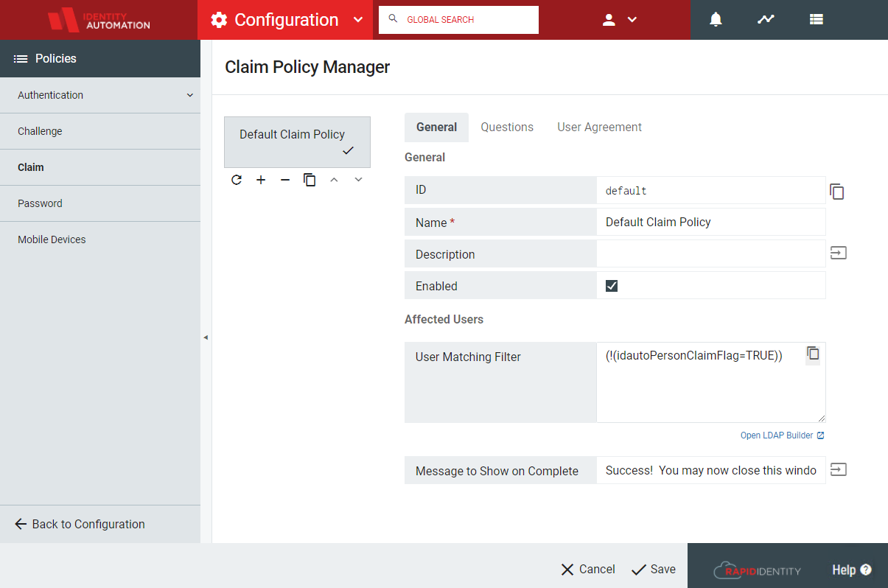Open Mobile Devices policies
This screenshot has width=888, height=588.
coord(100,239)
